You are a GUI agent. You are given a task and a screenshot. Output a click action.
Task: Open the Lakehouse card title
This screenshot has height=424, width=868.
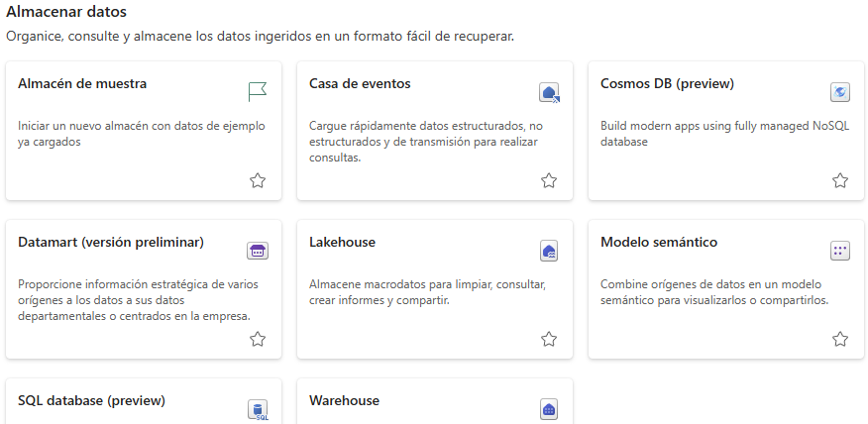coord(342,243)
